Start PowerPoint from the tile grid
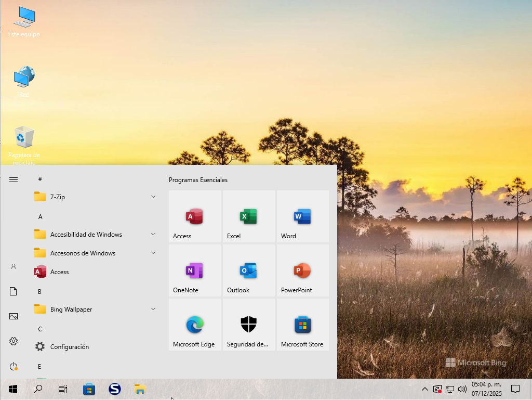This screenshot has height=400, width=532. pyautogui.click(x=302, y=270)
